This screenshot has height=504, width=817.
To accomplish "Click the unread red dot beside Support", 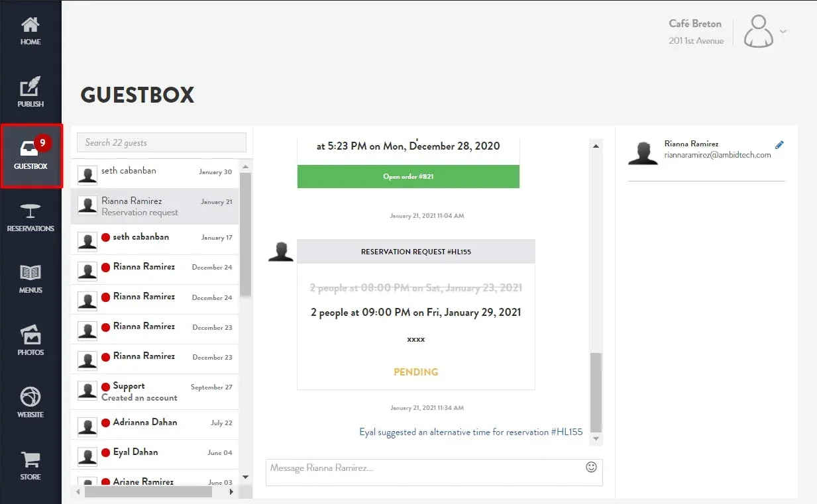I will point(105,387).
